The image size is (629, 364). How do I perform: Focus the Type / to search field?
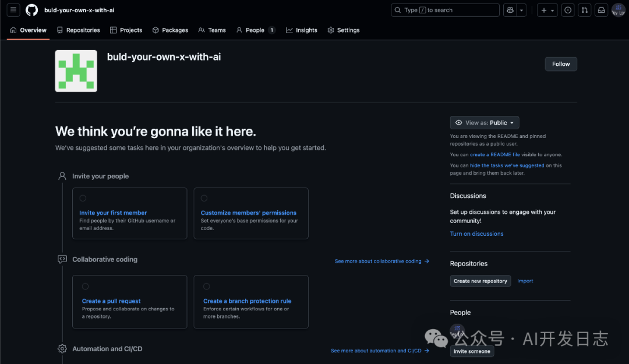(445, 10)
